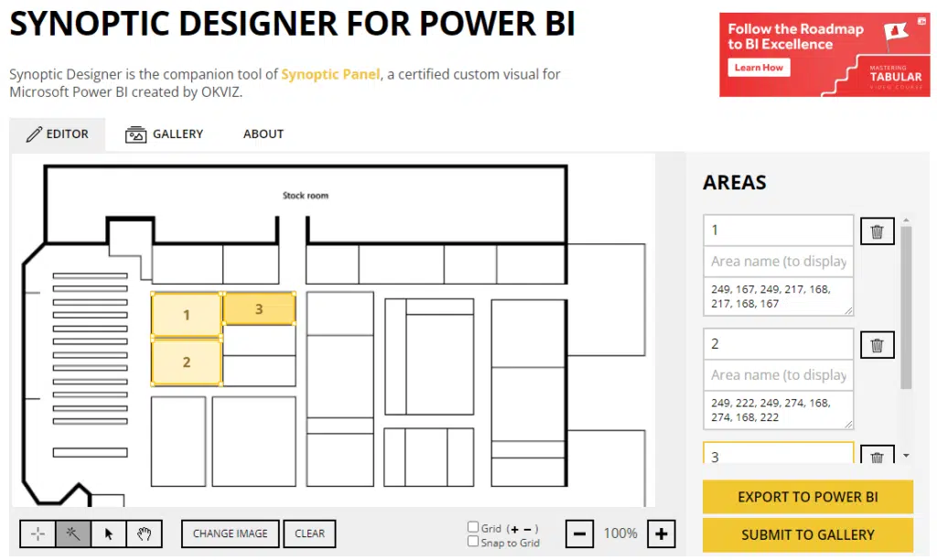Select the Editor tab

tap(58, 134)
